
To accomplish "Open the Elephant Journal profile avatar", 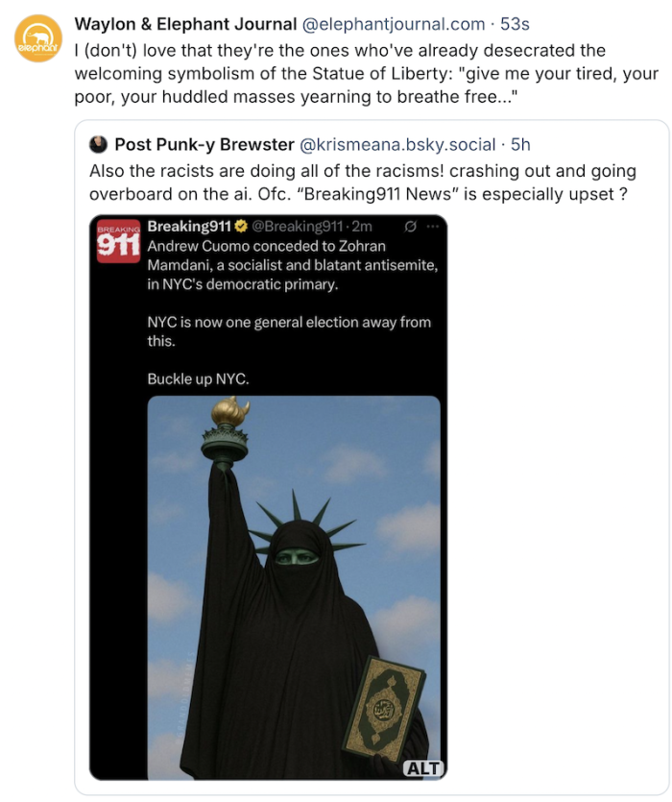I will pos(38,38).
